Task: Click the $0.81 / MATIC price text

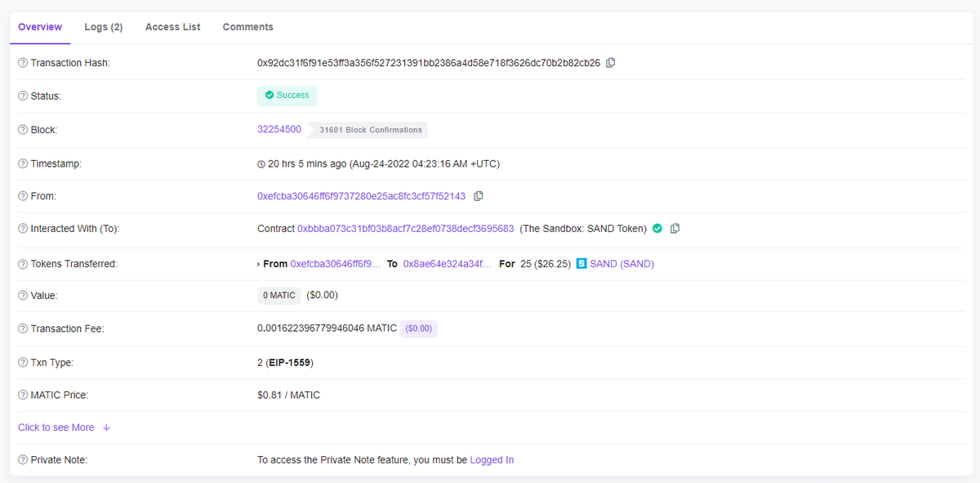Action: pos(288,395)
